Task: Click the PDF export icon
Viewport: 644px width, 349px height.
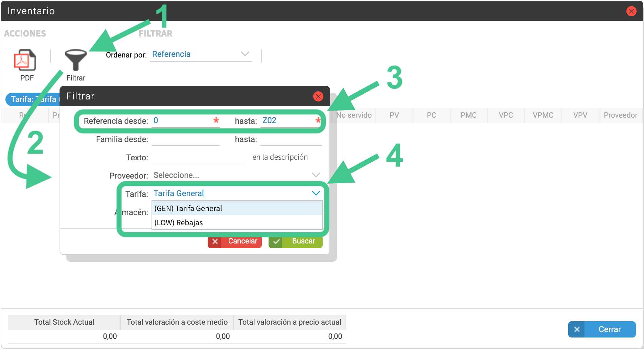Action: (25, 60)
